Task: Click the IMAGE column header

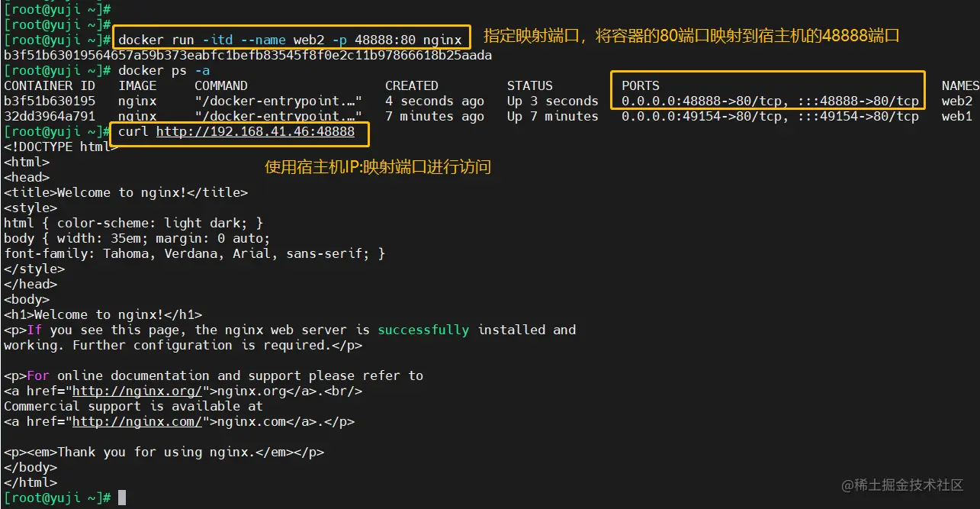Action: [137, 85]
